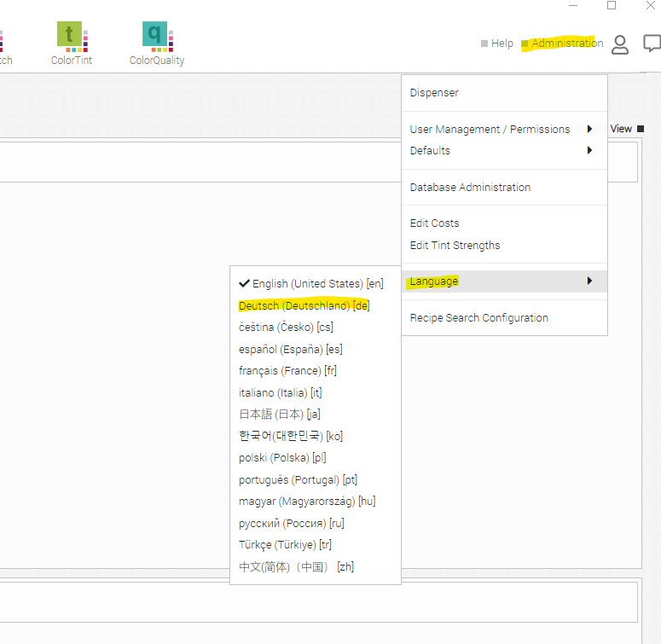The image size is (661, 644).
Task: Switch language to polski (Polska) [pl]
Action: pyautogui.click(x=315, y=458)
